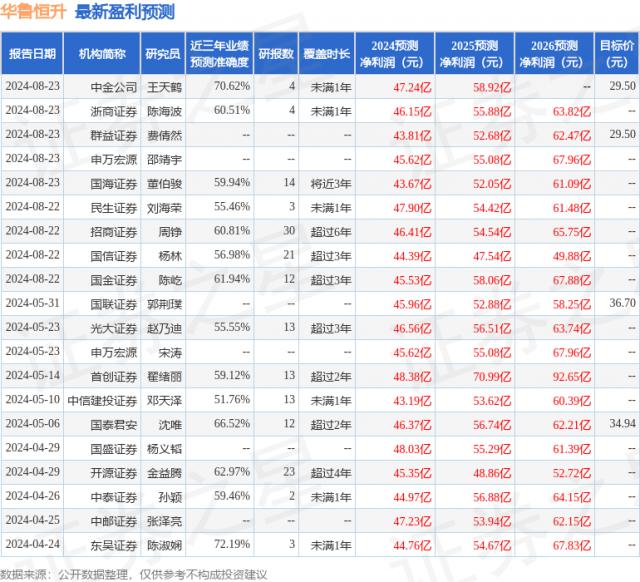Click the 70.99亿 forecast for 首创证券
The height and width of the screenshot is (582, 640).
click(x=492, y=376)
